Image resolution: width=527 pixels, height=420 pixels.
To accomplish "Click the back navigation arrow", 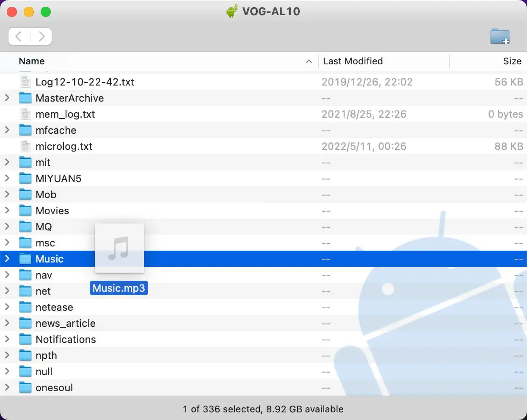I will (x=19, y=36).
